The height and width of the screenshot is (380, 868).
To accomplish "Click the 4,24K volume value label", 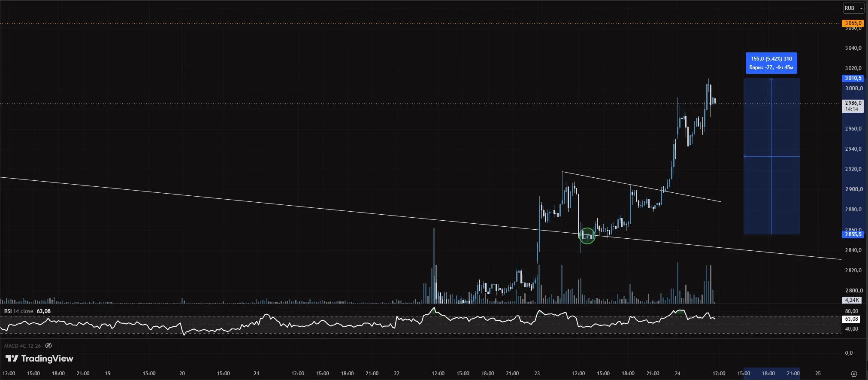I will (x=852, y=300).
